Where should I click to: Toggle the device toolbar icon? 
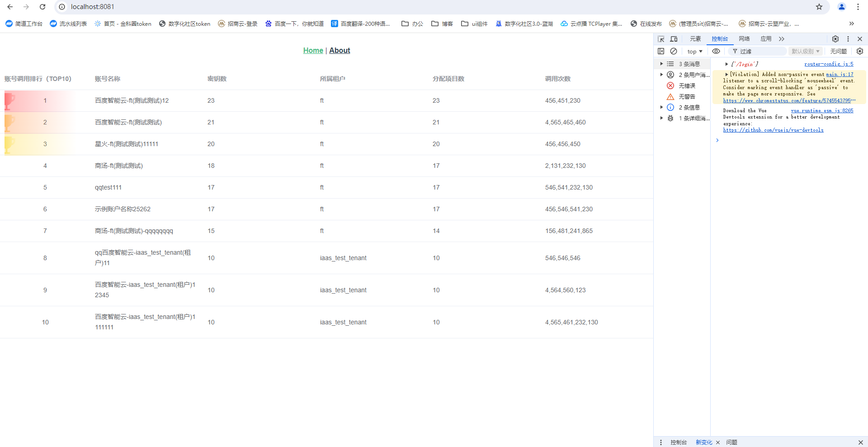[674, 39]
